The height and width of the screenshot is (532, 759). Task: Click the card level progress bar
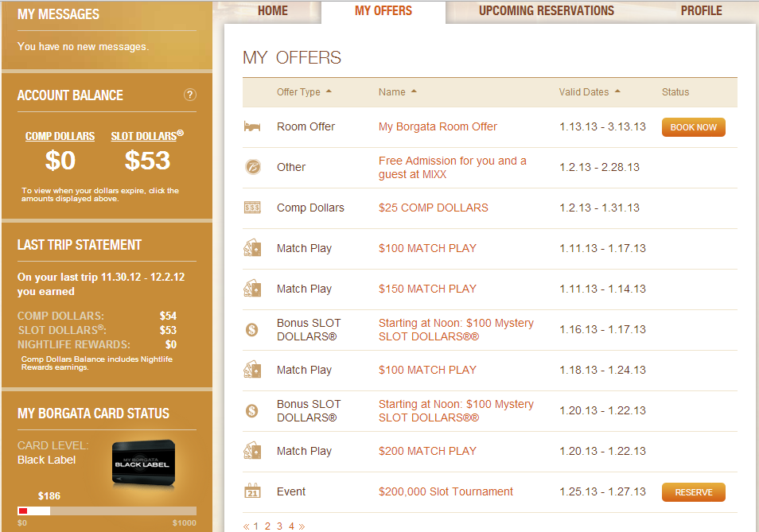[x=107, y=511]
